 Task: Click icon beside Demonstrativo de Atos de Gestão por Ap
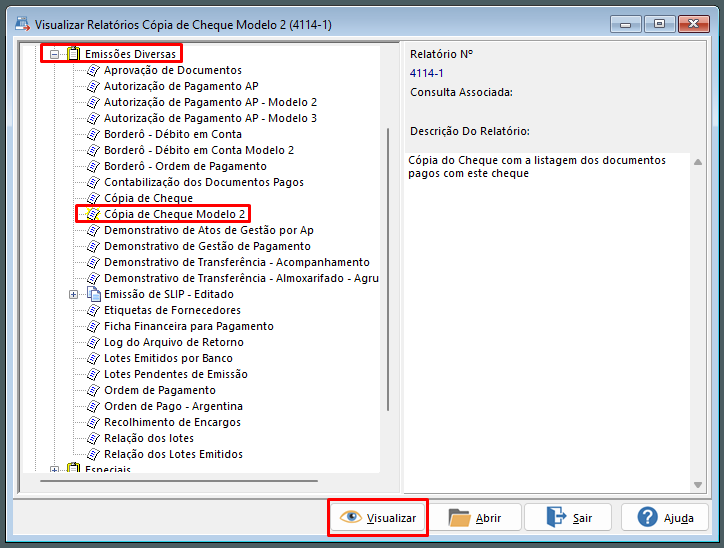point(94,230)
